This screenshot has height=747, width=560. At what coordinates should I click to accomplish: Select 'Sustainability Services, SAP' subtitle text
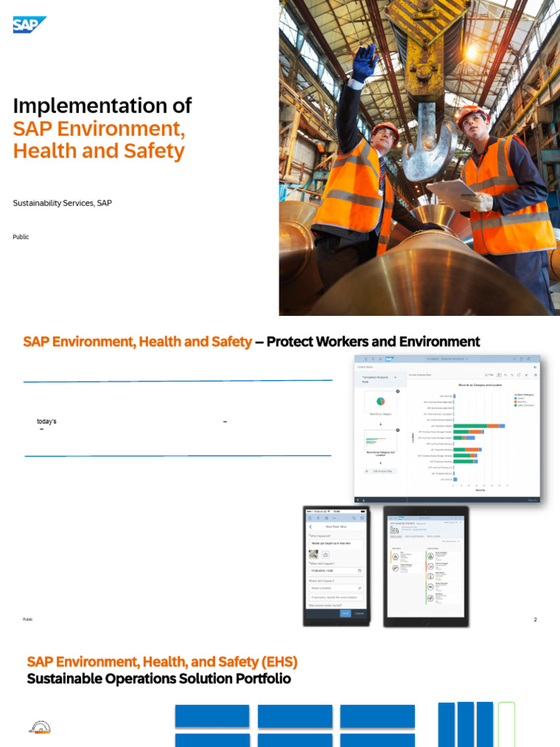click(x=63, y=203)
